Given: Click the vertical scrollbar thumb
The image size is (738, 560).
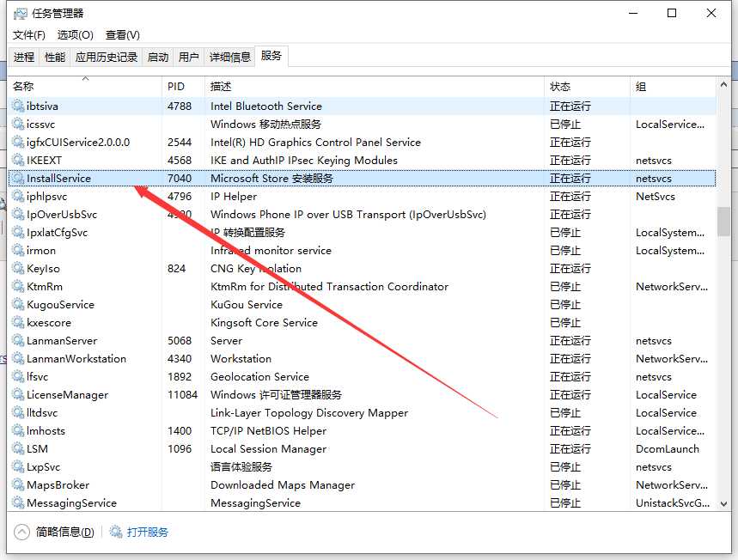Looking at the screenshot, I should coord(724,222).
